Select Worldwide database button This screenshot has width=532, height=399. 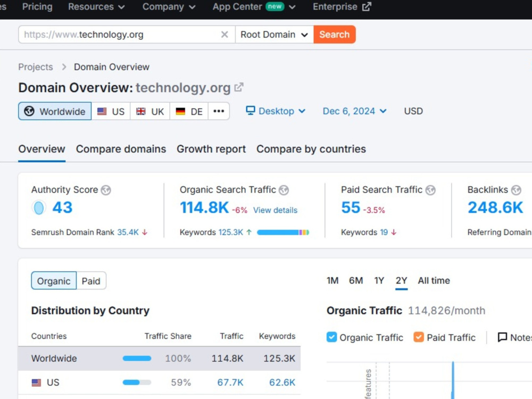coord(55,111)
